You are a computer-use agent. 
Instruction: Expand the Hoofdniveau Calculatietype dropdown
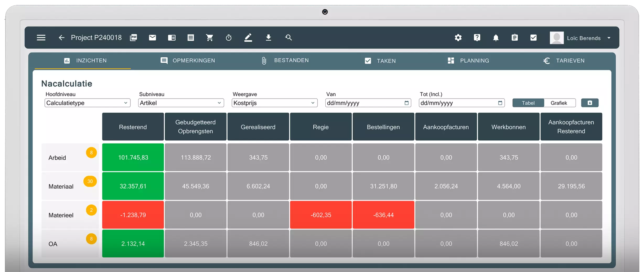coord(87,103)
